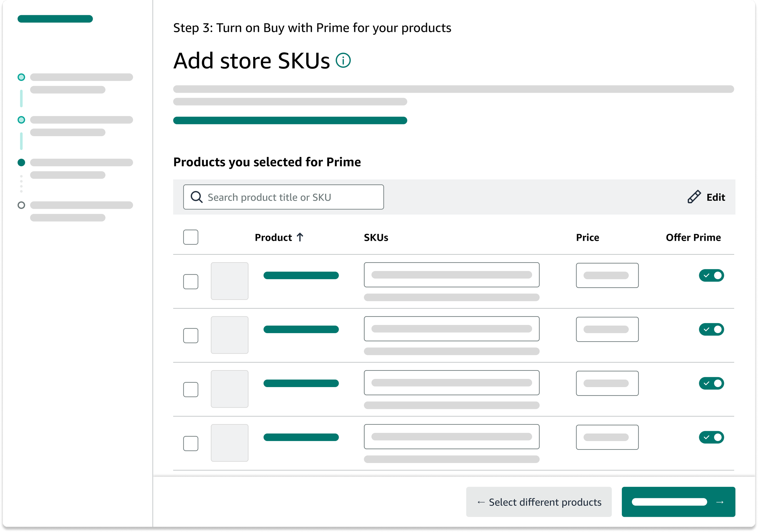Click the second row Price input box
The height and width of the screenshot is (532, 758).
tap(607, 330)
